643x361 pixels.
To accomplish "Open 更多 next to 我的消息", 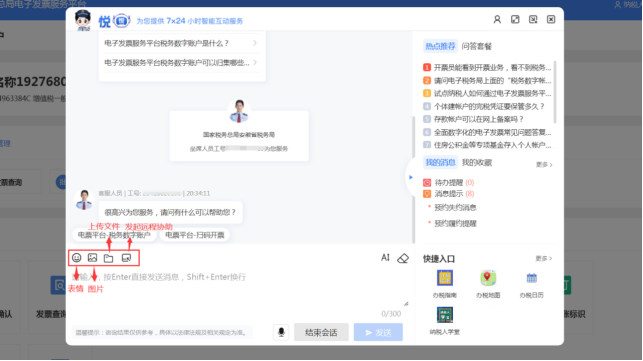I will pos(544,165).
